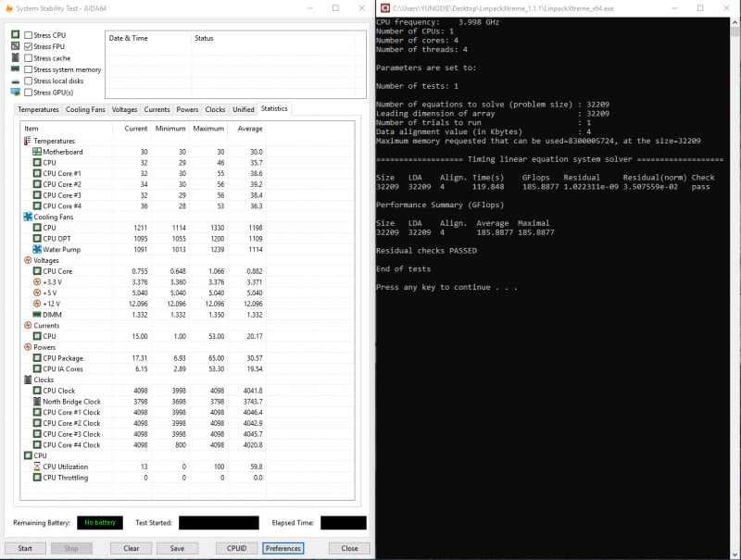The width and height of the screenshot is (741, 560).
Task: Open the Cooling Fans tab
Action: coord(85,109)
